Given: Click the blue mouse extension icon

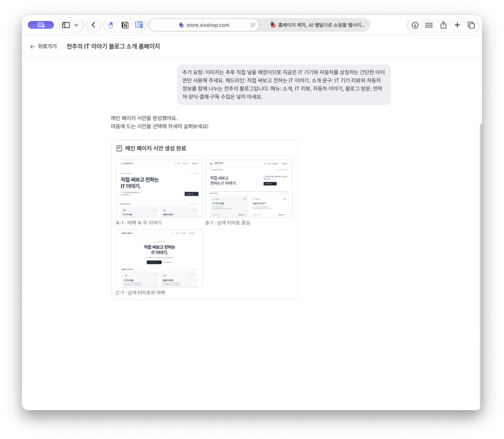Looking at the screenshot, I should [x=111, y=25].
